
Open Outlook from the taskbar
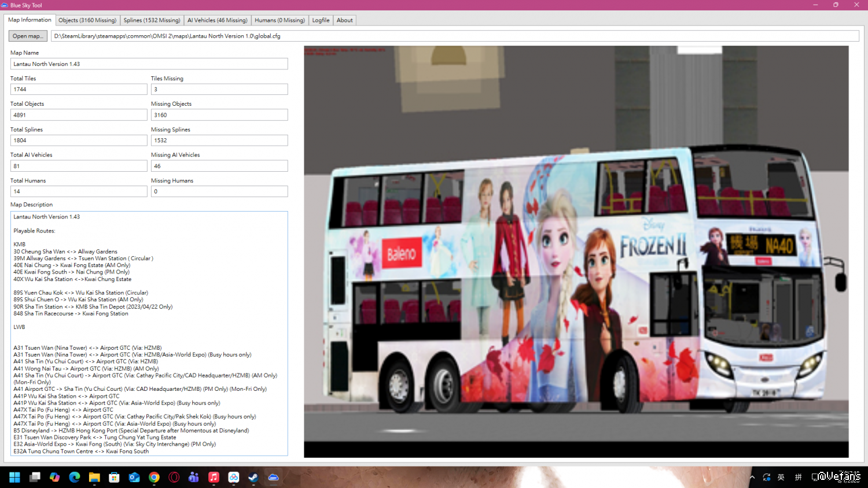[134, 477]
